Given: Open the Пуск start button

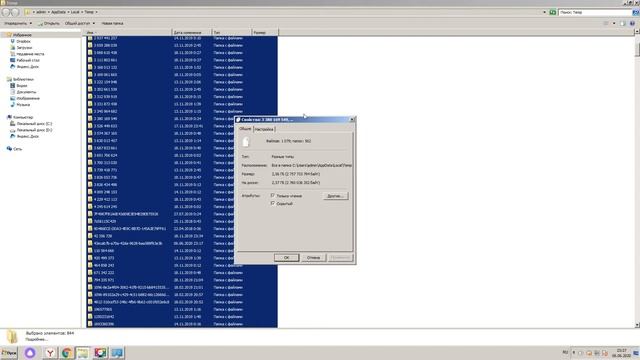Looking at the screenshot, I should point(9,353).
